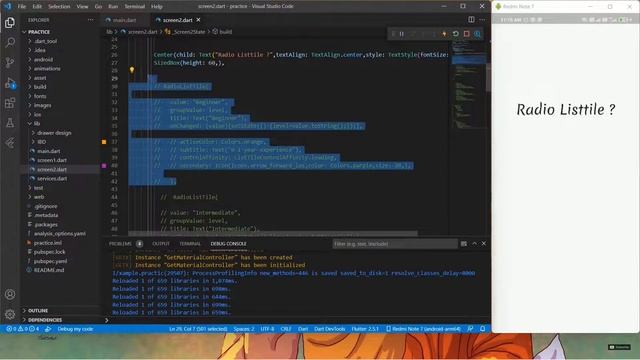Screen dimensions: 640x360
Task: Expand the images folder
Action: [x=42, y=105]
